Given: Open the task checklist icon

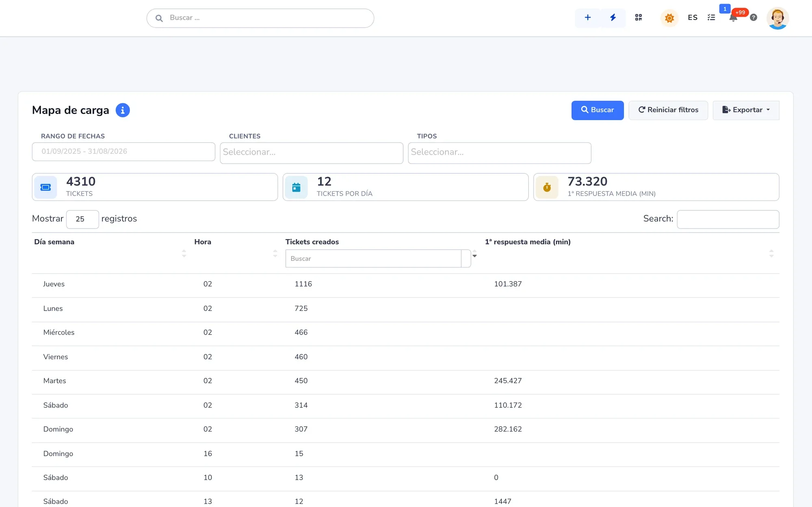Looking at the screenshot, I should click(x=711, y=18).
